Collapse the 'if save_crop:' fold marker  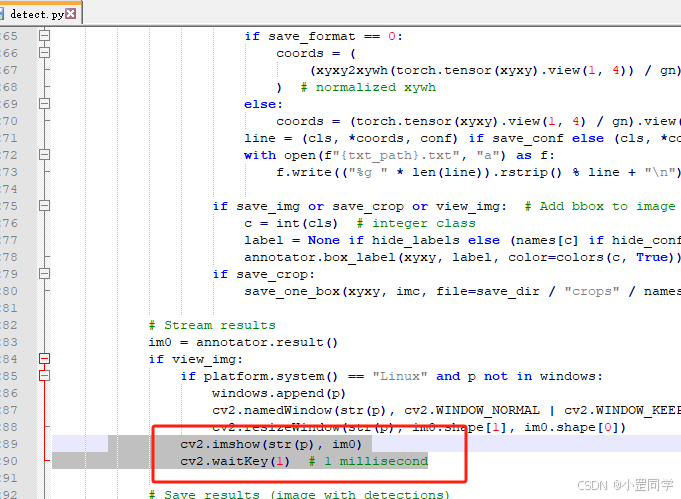44,274
